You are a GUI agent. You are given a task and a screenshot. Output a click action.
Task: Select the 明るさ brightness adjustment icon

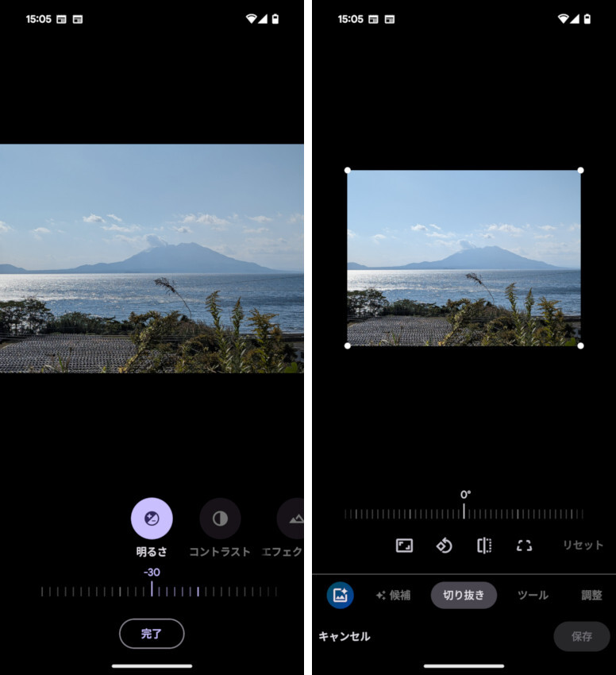(x=152, y=519)
